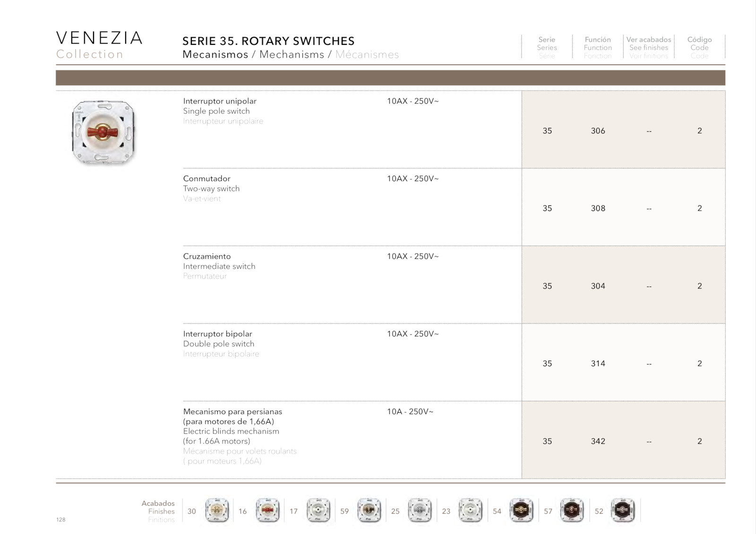Image resolution: width=756 pixels, height=534 pixels.
Task: Click the Ver acabados / See finishes header
Action: point(649,47)
